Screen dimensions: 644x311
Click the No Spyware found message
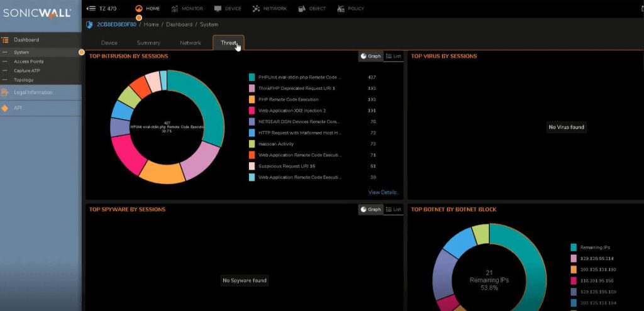tap(245, 281)
